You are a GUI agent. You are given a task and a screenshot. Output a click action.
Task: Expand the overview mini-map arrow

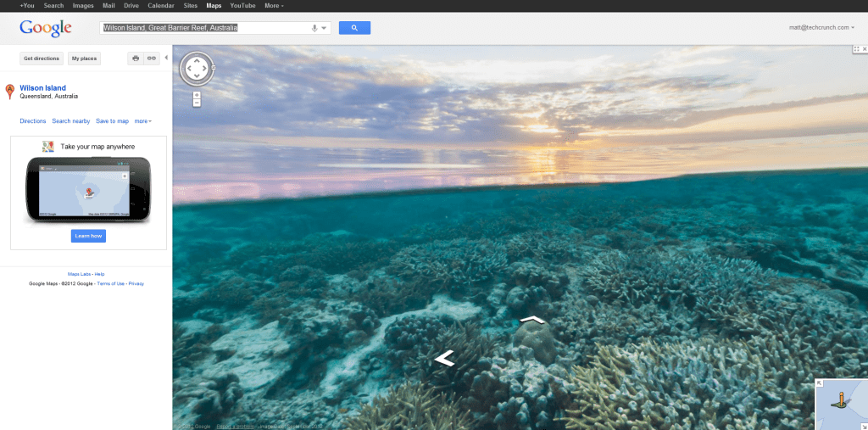[x=819, y=383]
